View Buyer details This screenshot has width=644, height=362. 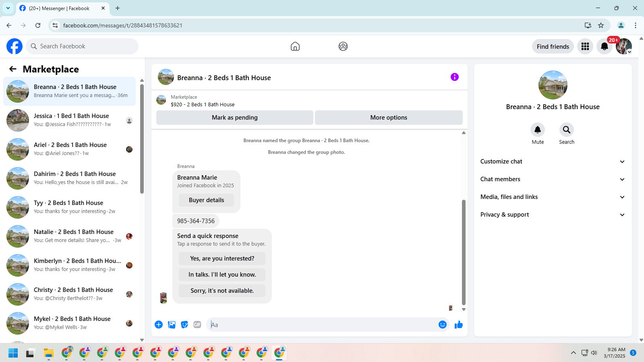pyautogui.click(x=206, y=200)
